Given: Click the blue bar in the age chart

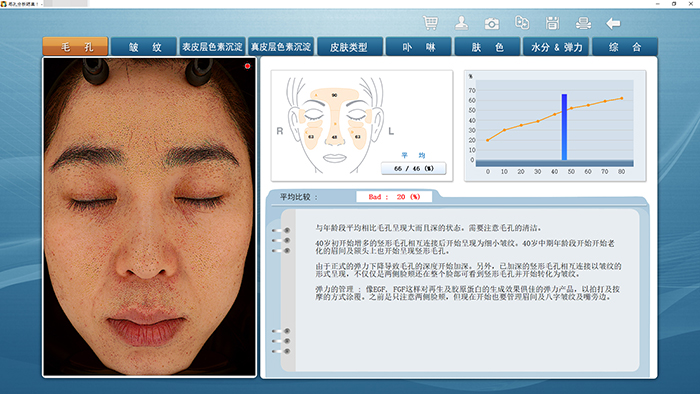Looking at the screenshot, I should (564, 127).
